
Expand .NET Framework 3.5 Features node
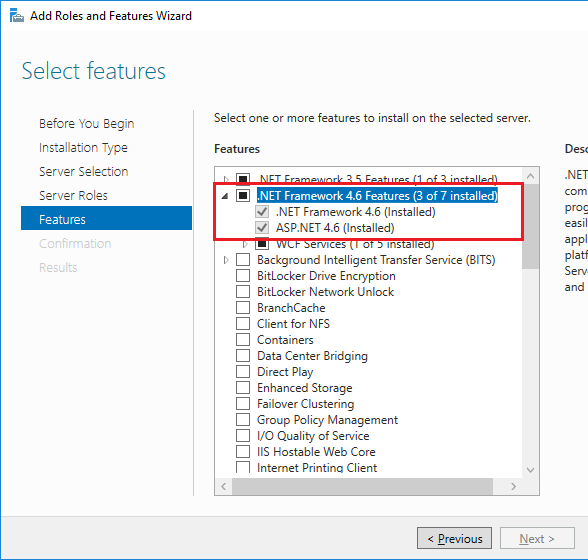click(226, 179)
